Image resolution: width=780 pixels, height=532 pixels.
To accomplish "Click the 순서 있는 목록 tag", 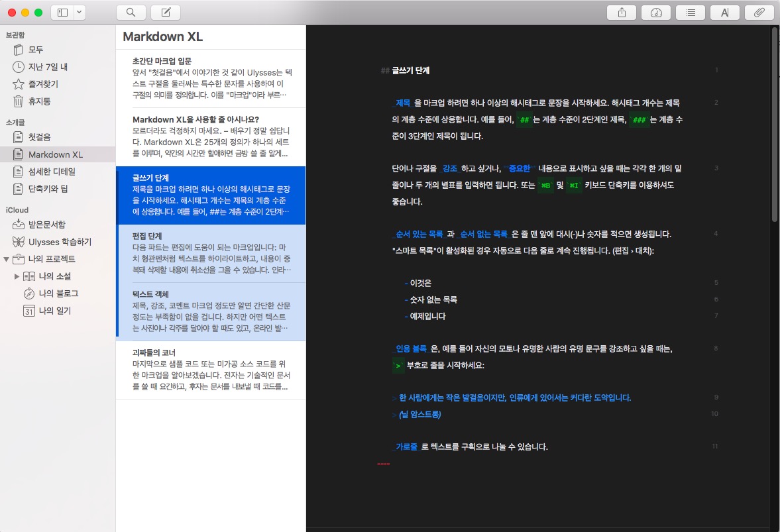I will tap(419, 234).
